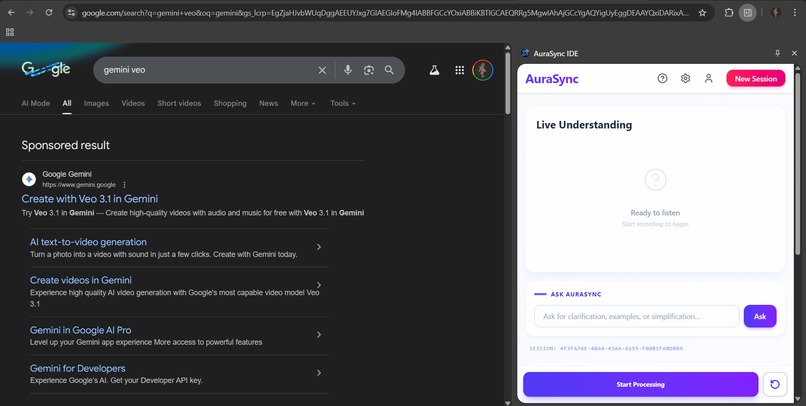Open AuraSync help question-mark icon
Image resolution: width=806 pixels, height=406 pixels.
pyautogui.click(x=662, y=79)
